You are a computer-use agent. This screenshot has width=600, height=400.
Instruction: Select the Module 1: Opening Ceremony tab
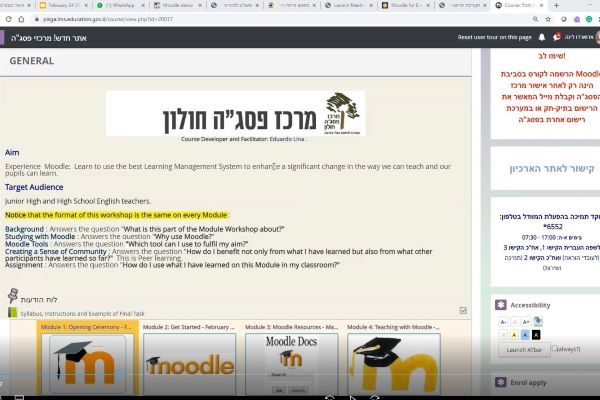(86, 327)
